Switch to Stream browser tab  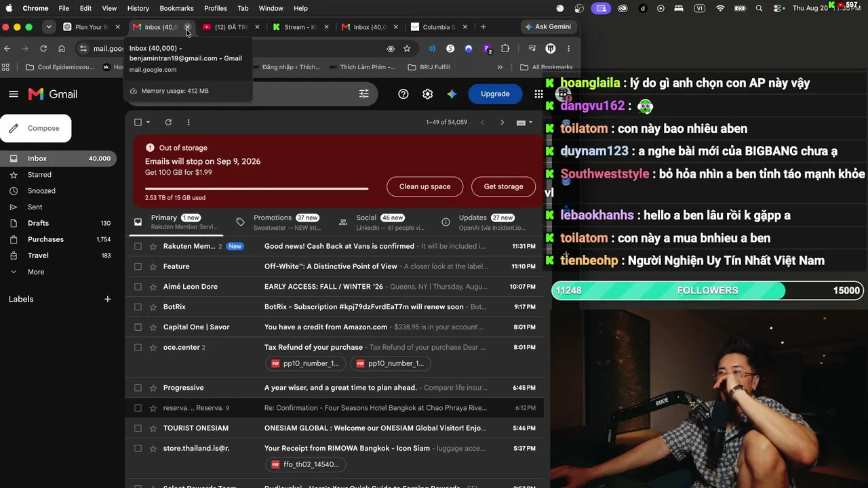[x=300, y=27]
